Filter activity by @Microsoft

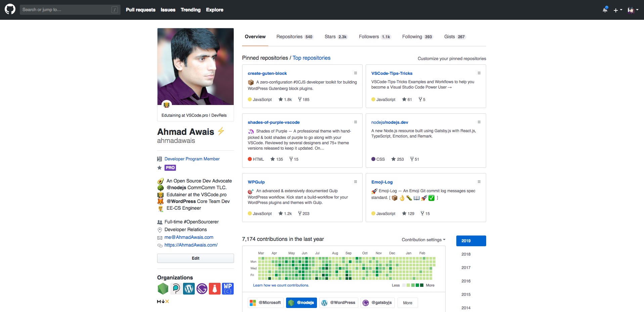(266, 303)
